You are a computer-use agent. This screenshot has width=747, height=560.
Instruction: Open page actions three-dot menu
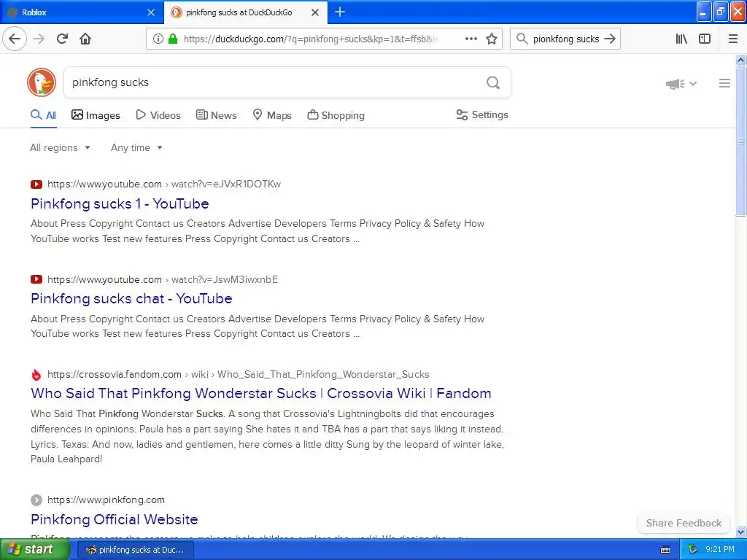pos(471,39)
